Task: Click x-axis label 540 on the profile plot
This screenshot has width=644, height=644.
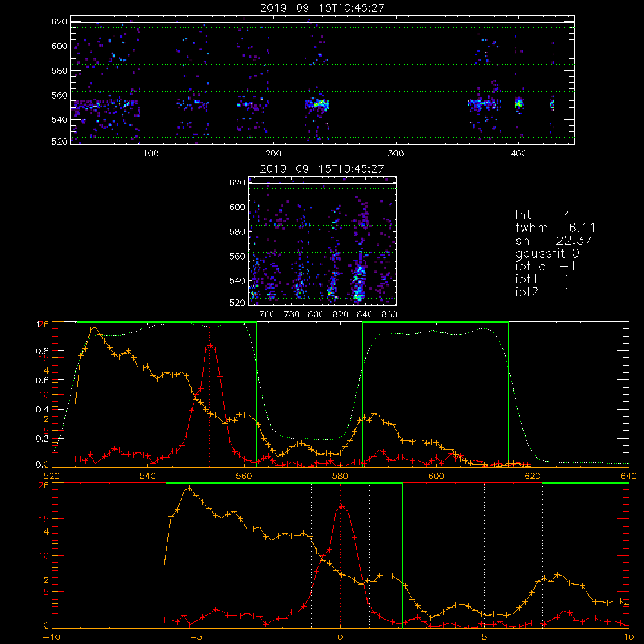Action: point(148,477)
